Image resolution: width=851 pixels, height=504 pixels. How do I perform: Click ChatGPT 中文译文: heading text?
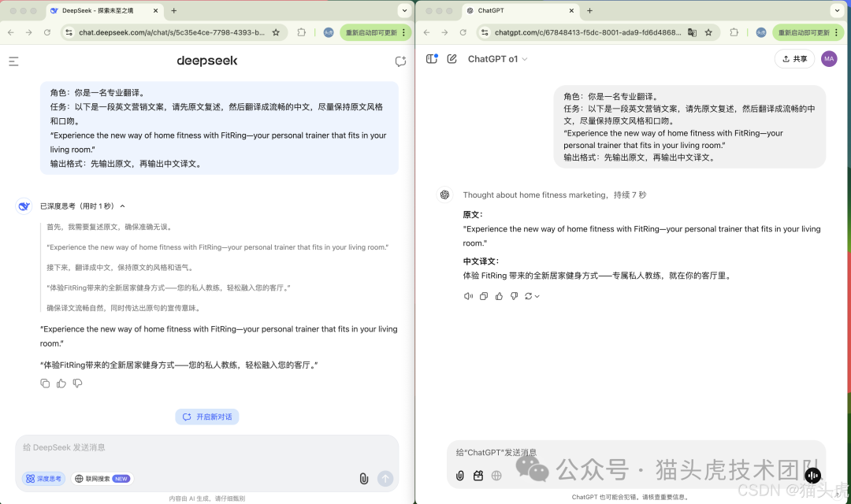pyautogui.click(x=481, y=261)
